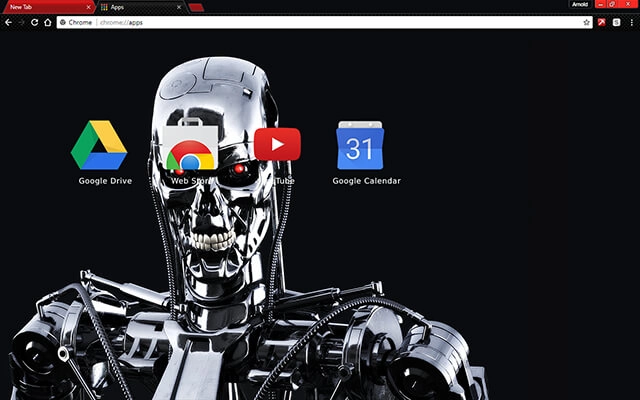640x400 pixels.
Task: Go back with the back arrow
Action: [9, 22]
